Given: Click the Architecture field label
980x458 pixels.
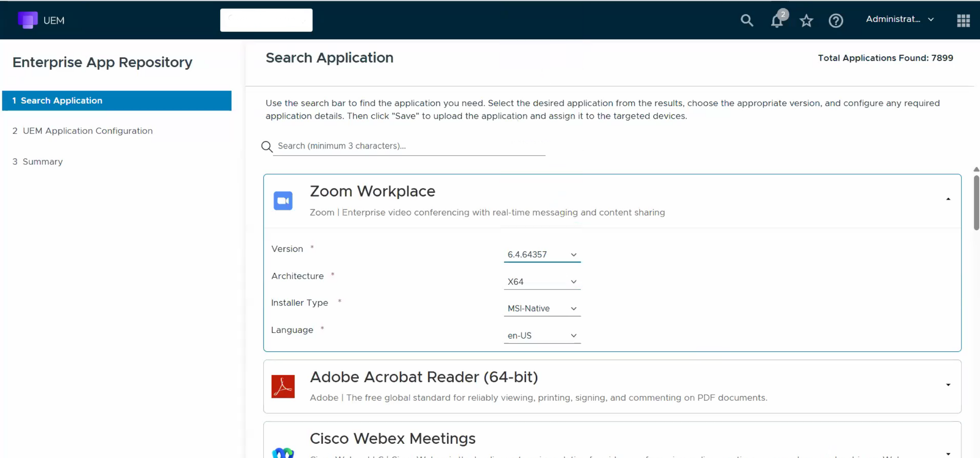Looking at the screenshot, I should tap(297, 276).
